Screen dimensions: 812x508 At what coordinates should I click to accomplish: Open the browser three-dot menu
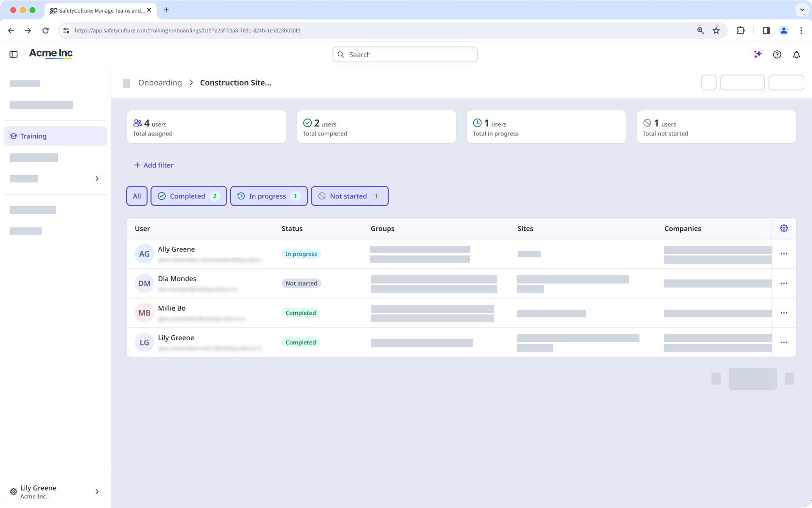[x=801, y=30]
